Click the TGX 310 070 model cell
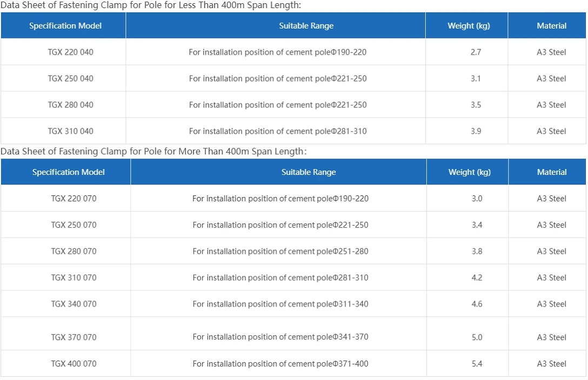Screen dimensions: 588x380 tap(74, 277)
